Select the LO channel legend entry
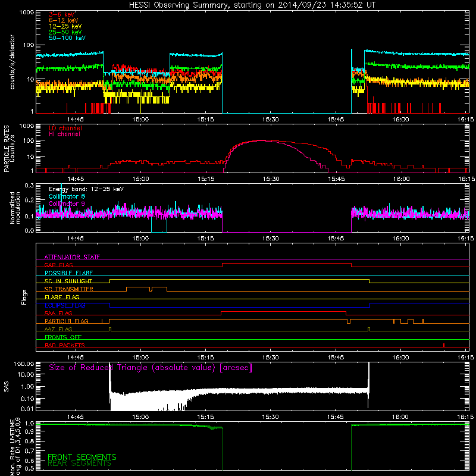The height and width of the screenshot is (476, 476). [x=65, y=129]
